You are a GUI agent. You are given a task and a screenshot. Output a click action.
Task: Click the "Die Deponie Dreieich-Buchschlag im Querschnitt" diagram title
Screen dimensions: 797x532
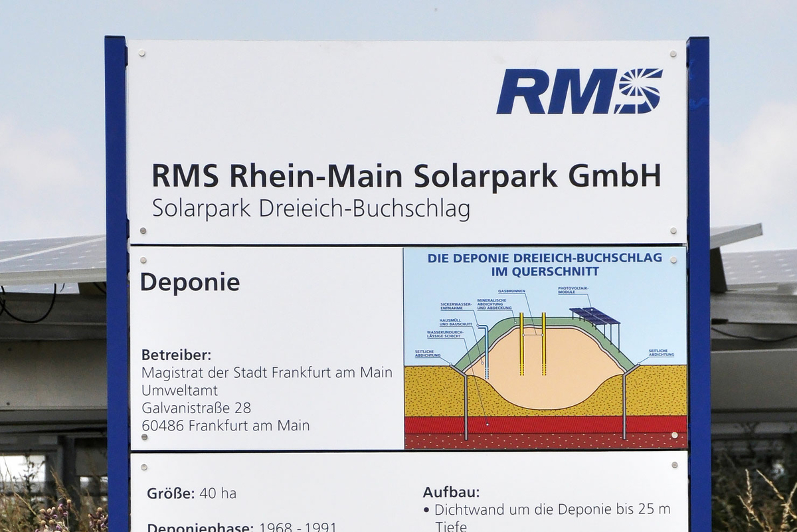click(545, 264)
